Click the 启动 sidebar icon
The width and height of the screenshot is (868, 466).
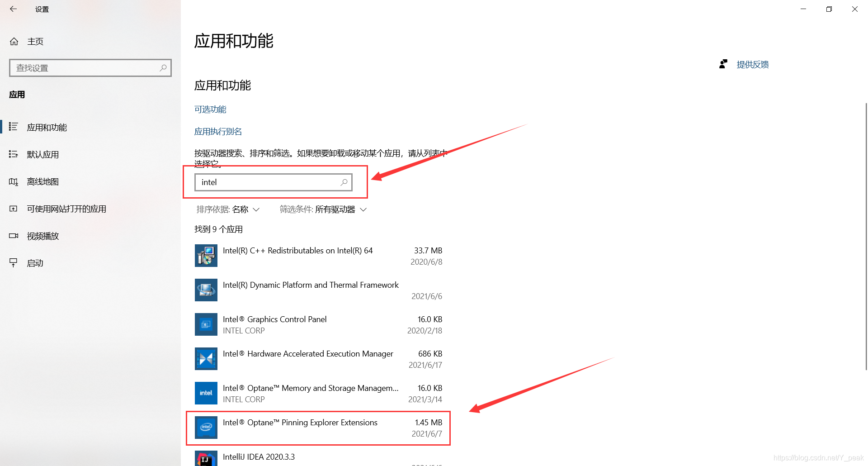tap(14, 263)
